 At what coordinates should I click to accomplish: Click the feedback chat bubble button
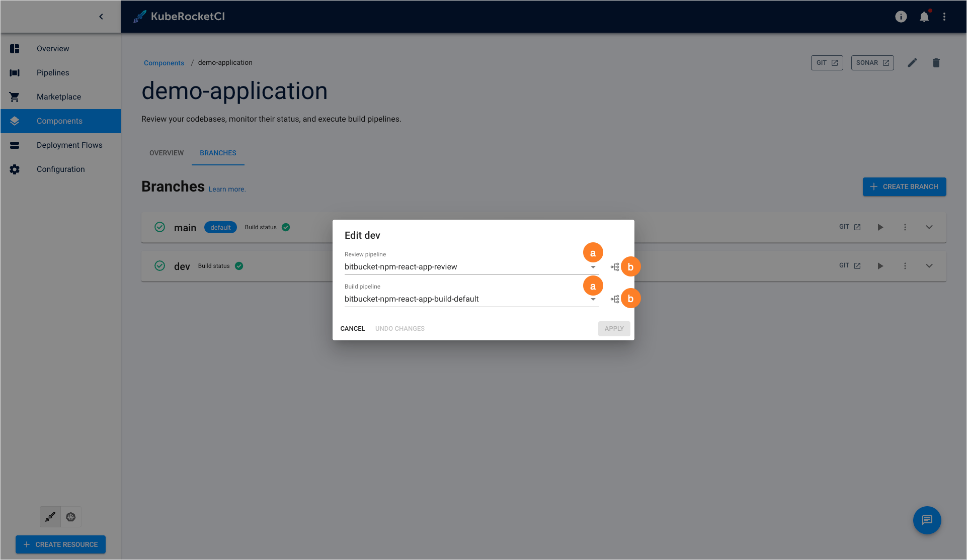927,520
